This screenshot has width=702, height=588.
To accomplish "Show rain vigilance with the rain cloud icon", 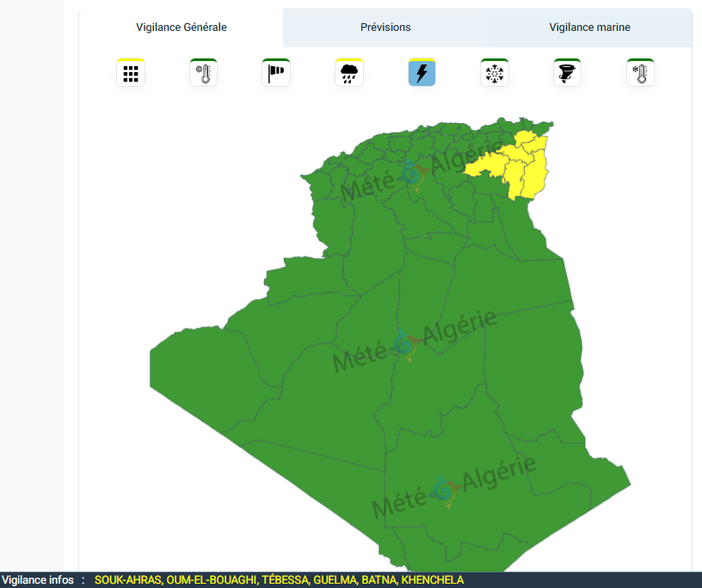I will (x=349, y=73).
